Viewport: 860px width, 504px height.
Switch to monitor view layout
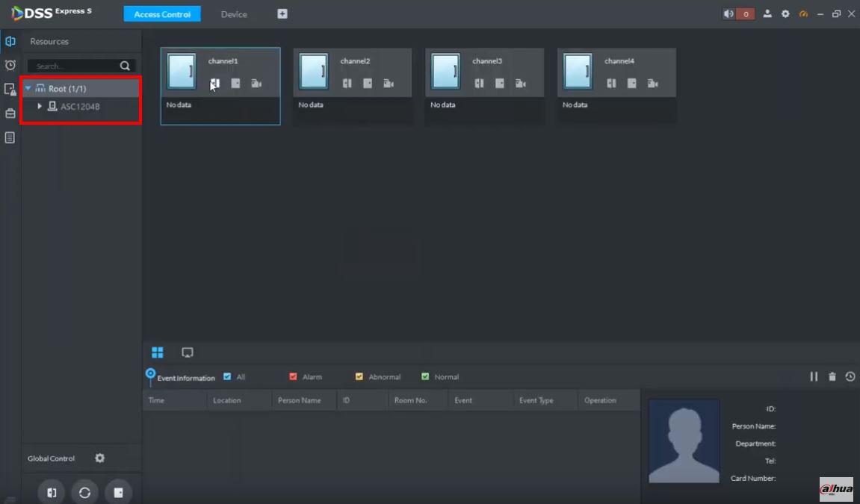pos(187,352)
